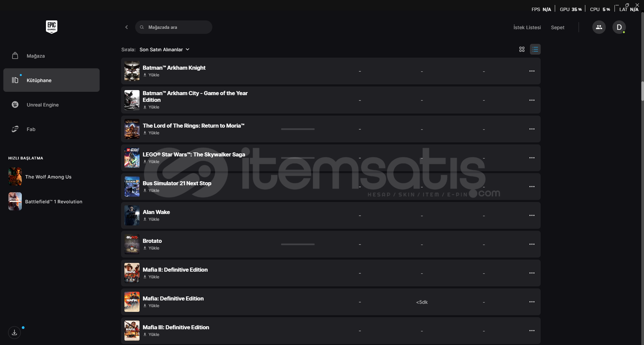644x345 pixels.
Task: Open the three-dot menu for Alan Wake
Action: click(532, 215)
